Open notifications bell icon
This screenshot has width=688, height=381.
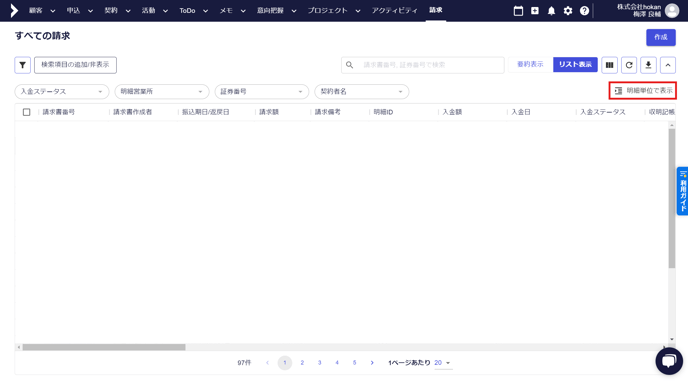pos(551,11)
